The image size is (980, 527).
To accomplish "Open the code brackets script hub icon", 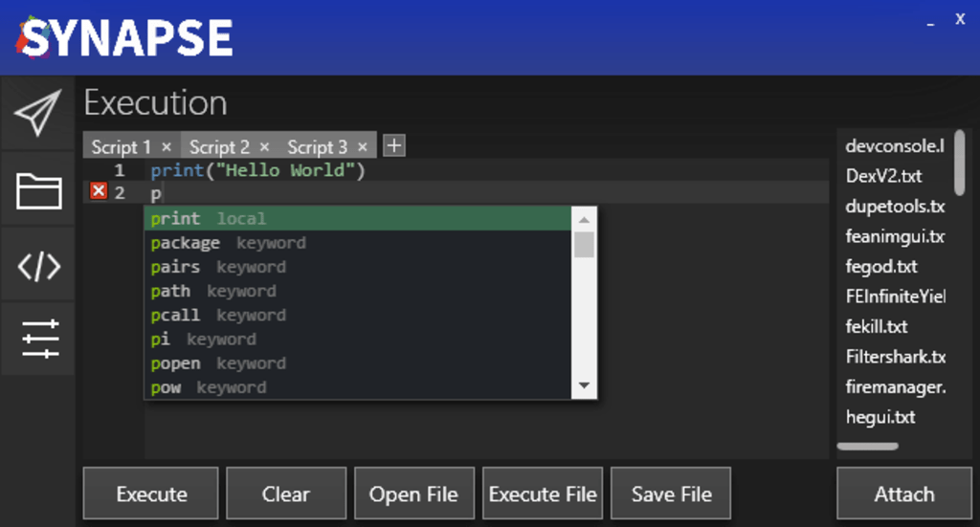I will [37, 266].
